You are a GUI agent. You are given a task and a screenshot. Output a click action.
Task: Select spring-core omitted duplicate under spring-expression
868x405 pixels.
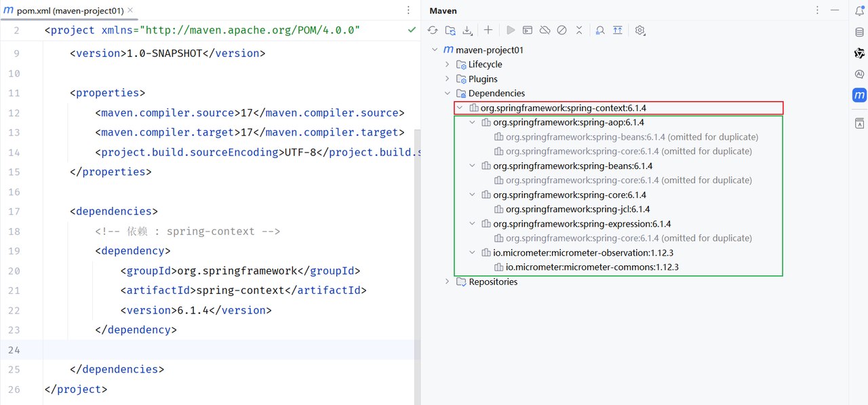click(x=629, y=238)
